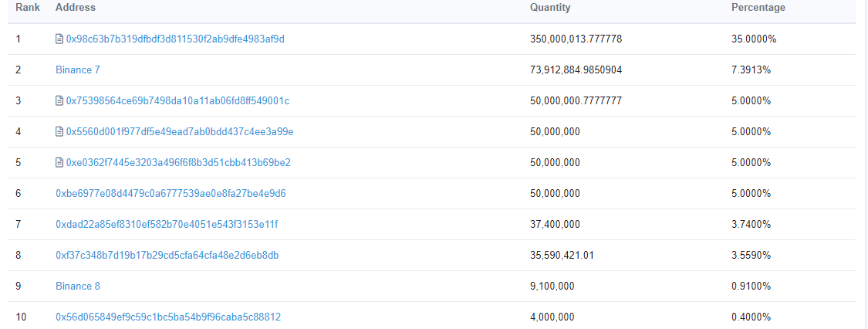Image resolution: width=868 pixels, height=329 pixels.
Task: Open the Binance 8 holder link
Action: (78, 286)
